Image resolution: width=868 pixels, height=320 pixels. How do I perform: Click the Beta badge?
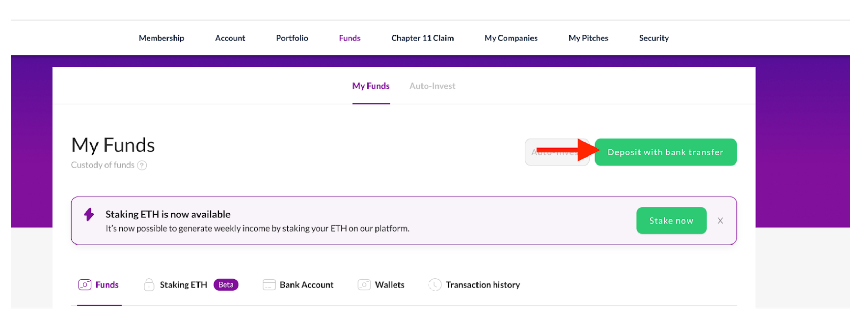[226, 285]
